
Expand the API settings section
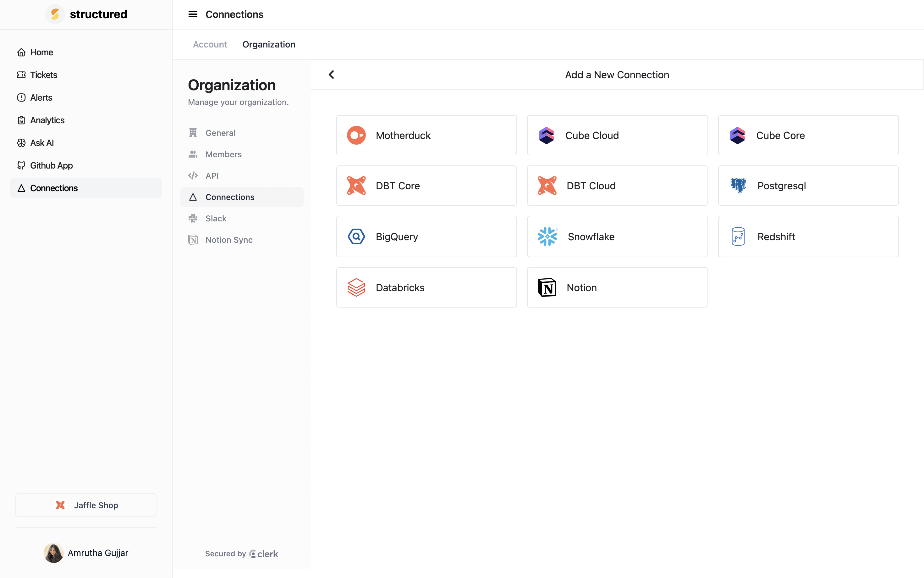(x=212, y=175)
